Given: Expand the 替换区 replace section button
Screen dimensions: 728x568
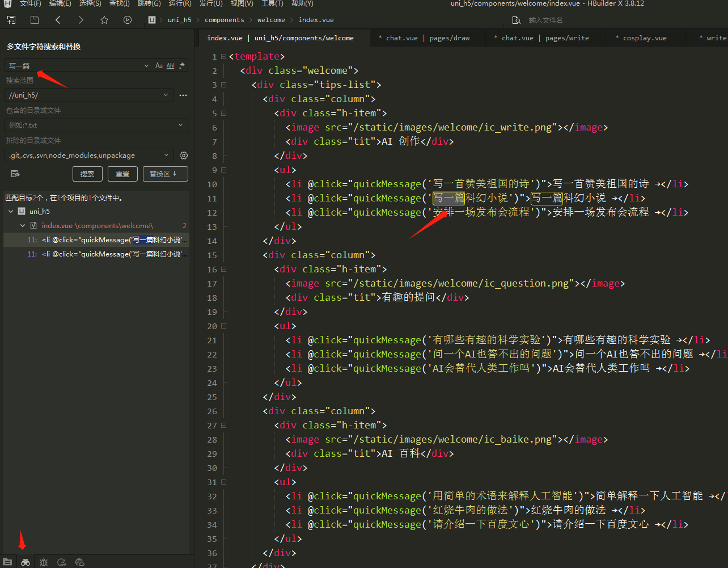Looking at the screenshot, I should click(165, 174).
